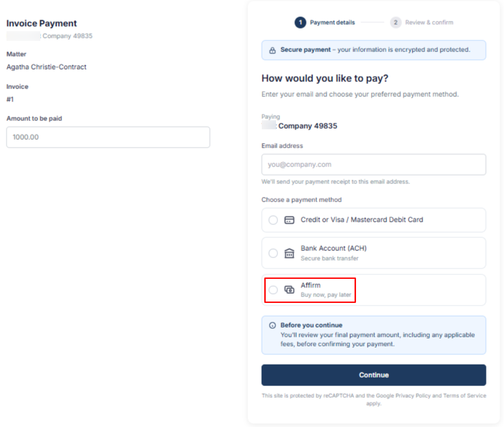Viewport: 504px width, 427px height.
Task: Click the Agatha Christie-Contract matter text
Action: coord(46,67)
